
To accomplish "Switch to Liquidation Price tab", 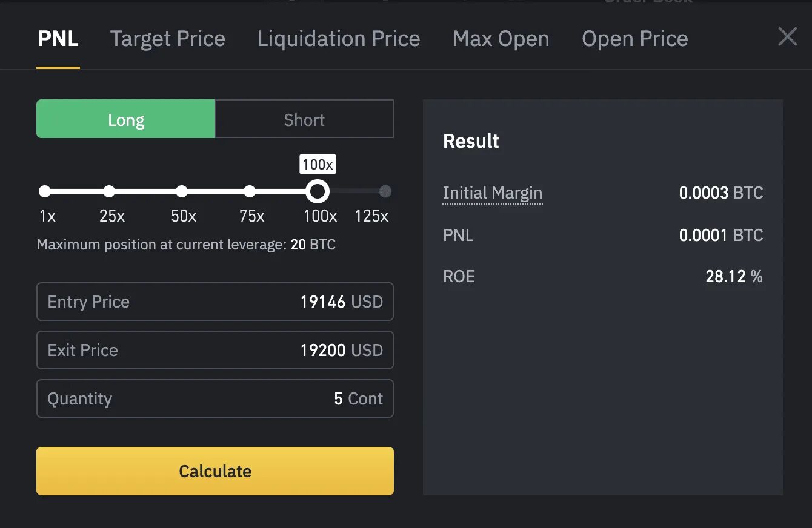I will 339,39.
